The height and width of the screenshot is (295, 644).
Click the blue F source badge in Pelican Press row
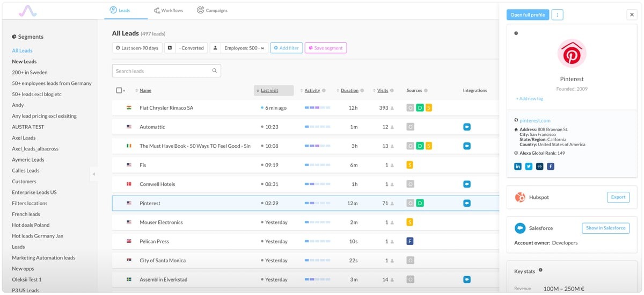click(410, 241)
